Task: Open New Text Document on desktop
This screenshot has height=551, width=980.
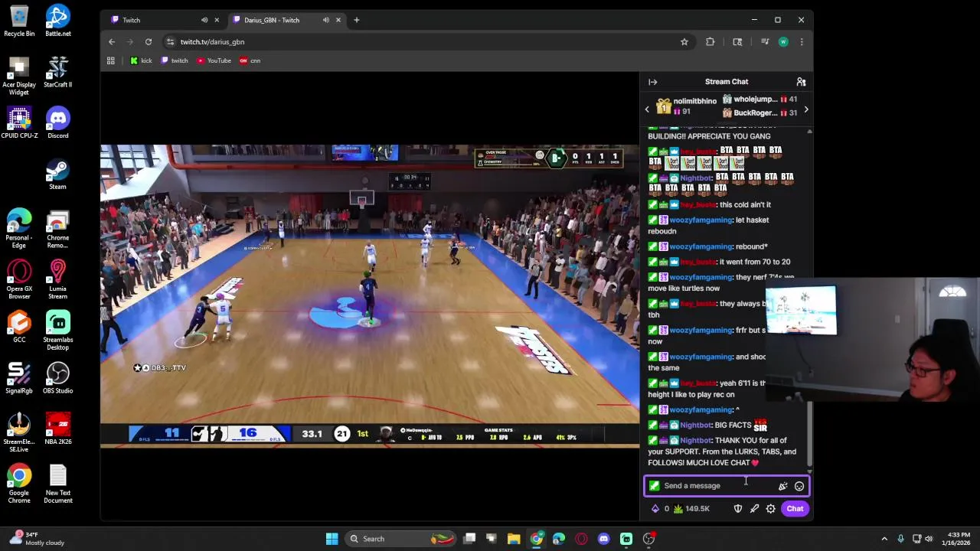Action: click(57, 484)
